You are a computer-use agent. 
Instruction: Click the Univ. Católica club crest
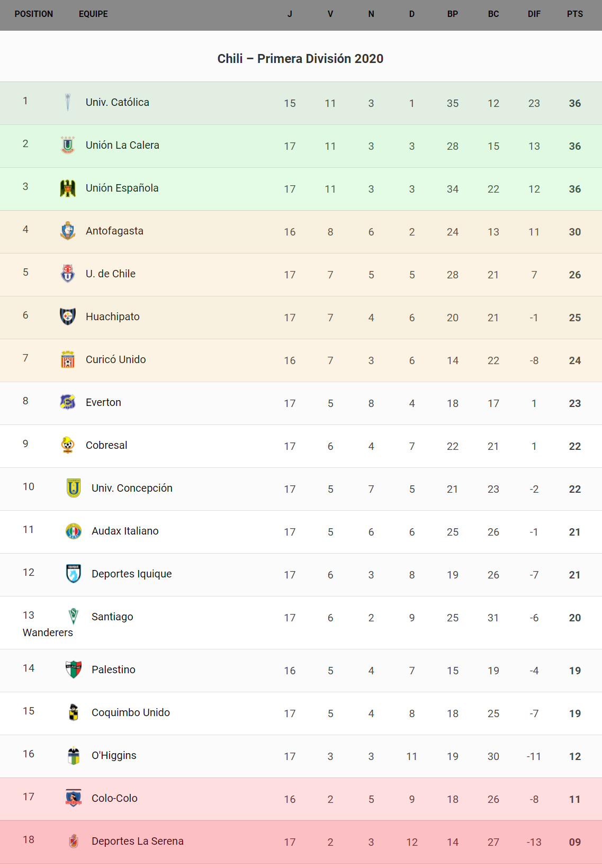coord(68,102)
